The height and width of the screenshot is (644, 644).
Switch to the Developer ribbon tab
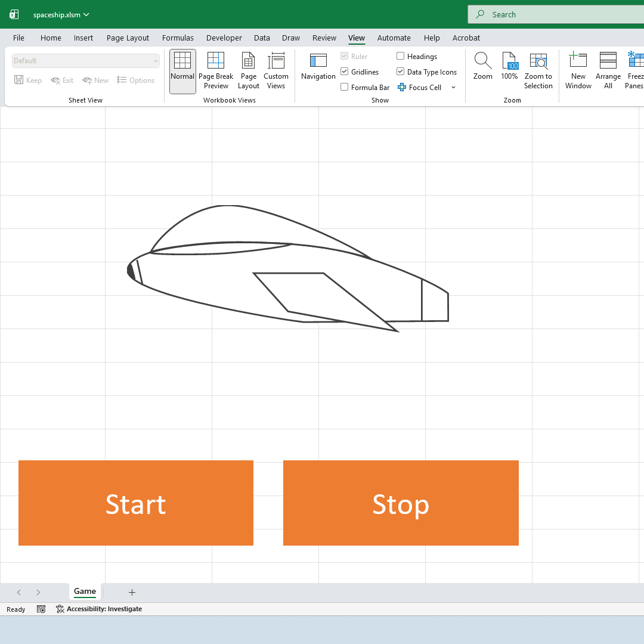pyautogui.click(x=224, y=38)
